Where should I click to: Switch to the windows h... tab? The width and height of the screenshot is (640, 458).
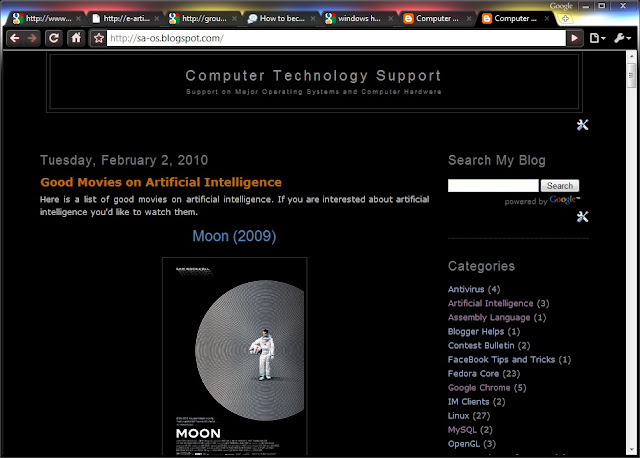coord(359,18)
